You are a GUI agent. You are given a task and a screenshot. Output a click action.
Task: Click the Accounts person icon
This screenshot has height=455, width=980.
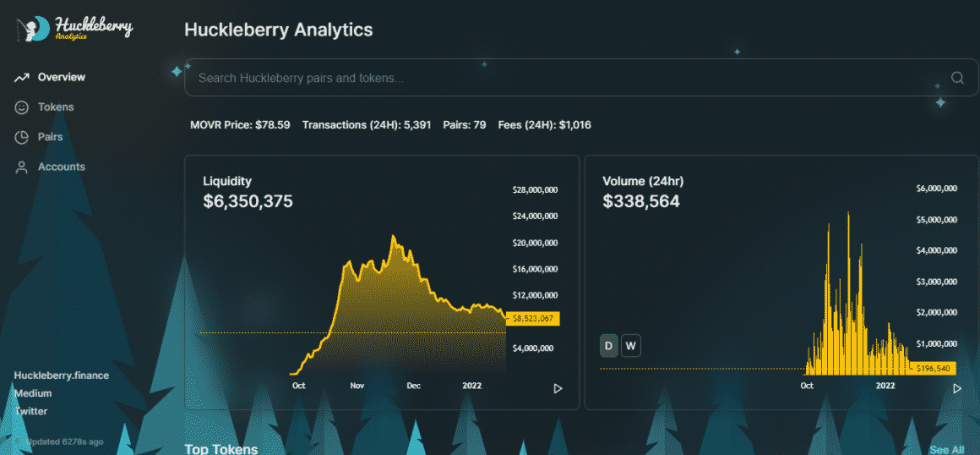click(22, 167)
